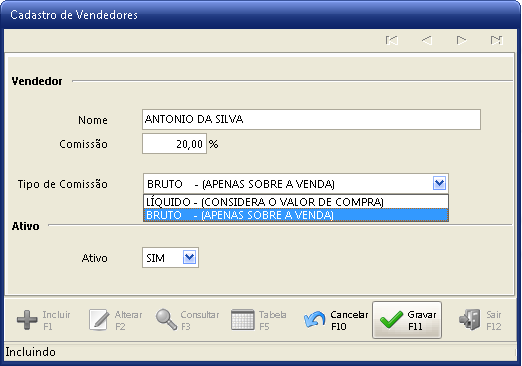522x366 pixels.
Task: Click the Alterar F2 edit icon
Action: pos(99,320)
